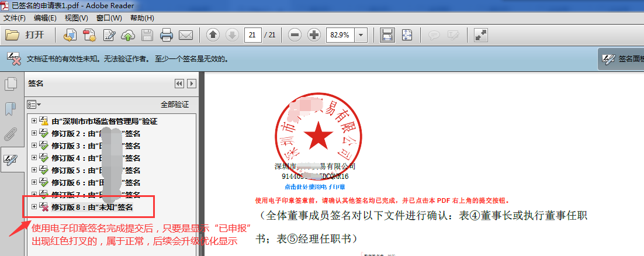
Task: Expand the 深圳市市场监督管理局 signature entry
Action: click(34, 121)
